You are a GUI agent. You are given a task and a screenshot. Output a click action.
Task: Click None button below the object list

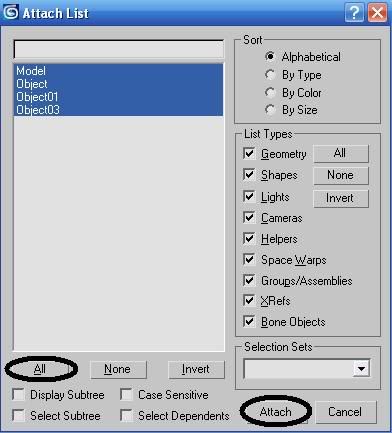tap(118, 369)
